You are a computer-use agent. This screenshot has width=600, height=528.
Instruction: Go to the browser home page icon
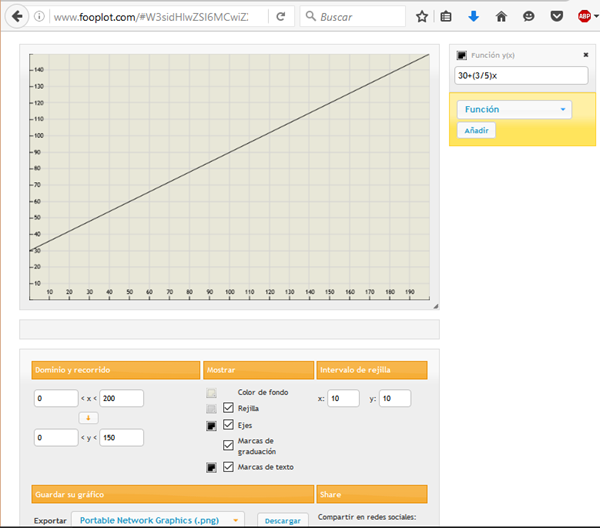[501, 17]
